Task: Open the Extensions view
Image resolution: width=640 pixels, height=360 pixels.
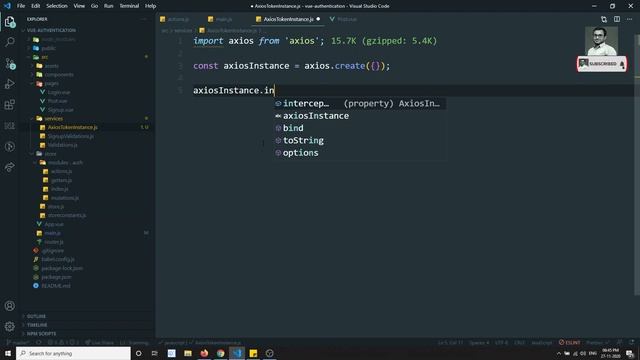Action: [x=10, y=105]
